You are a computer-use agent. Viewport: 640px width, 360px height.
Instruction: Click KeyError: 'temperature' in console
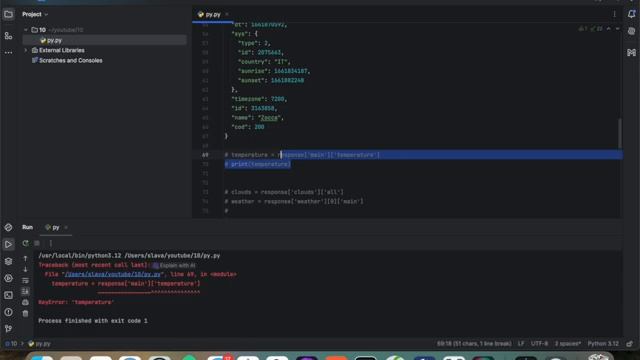click(76, 302)
